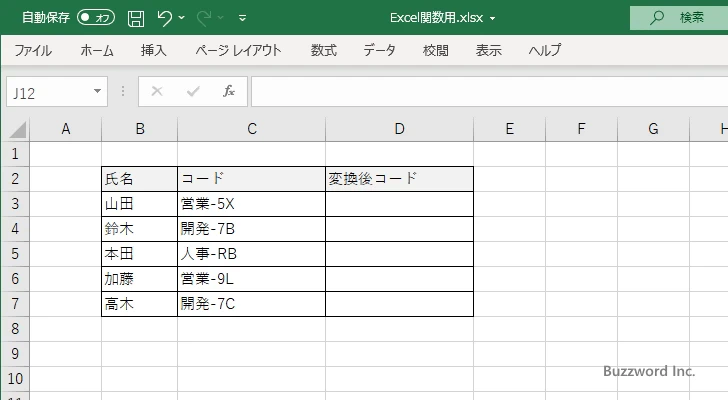Select empty cell D3 next to 営業-5X
The image size is (728, 400).
pos(399,204)
